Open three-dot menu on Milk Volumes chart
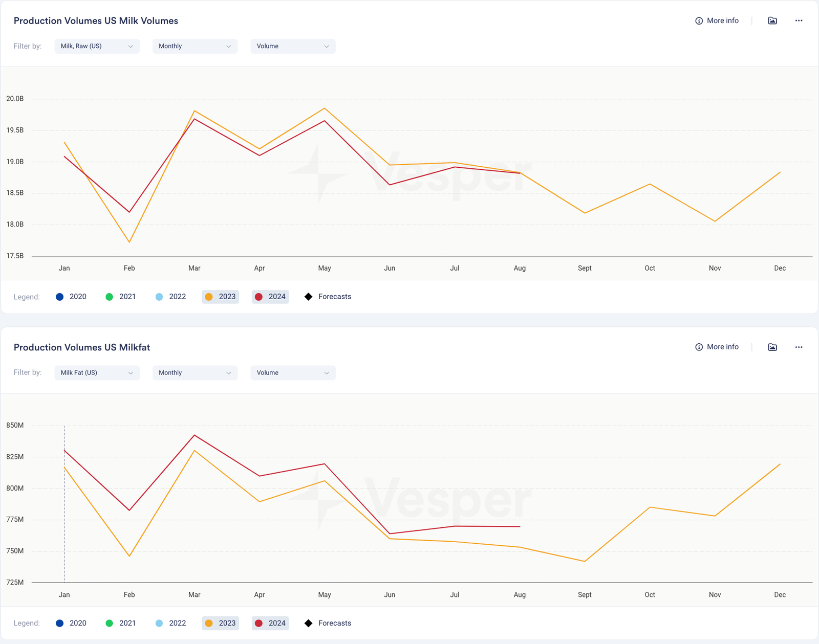Image resolution: width=819 pixels, height=644 pixels. 799,21
